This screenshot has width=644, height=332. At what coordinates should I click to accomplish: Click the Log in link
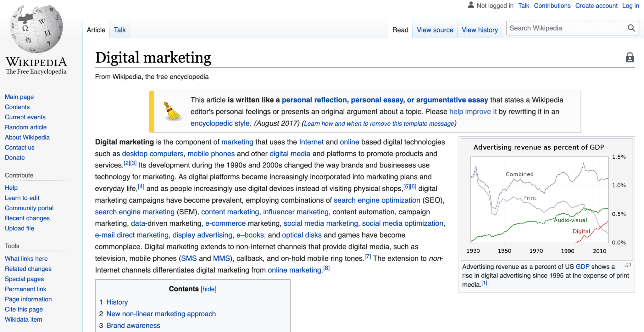[x=630, y=5]
